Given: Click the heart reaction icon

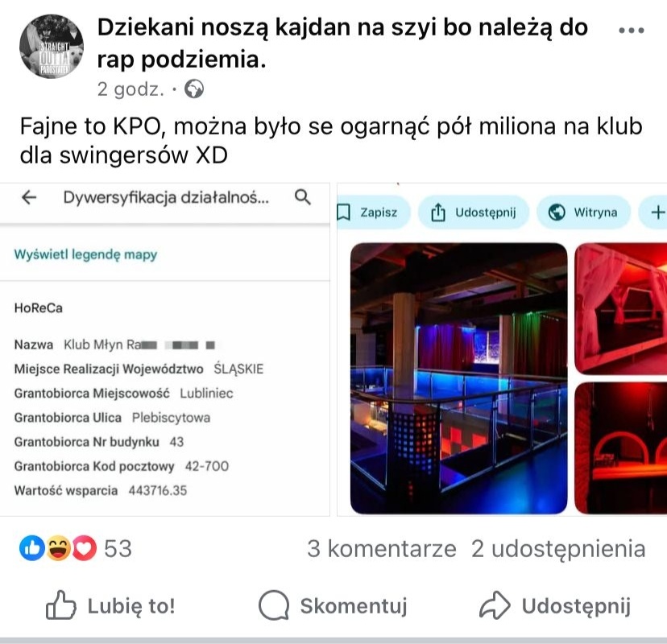Looking at the screenshot, I should [x=85, y=548].
